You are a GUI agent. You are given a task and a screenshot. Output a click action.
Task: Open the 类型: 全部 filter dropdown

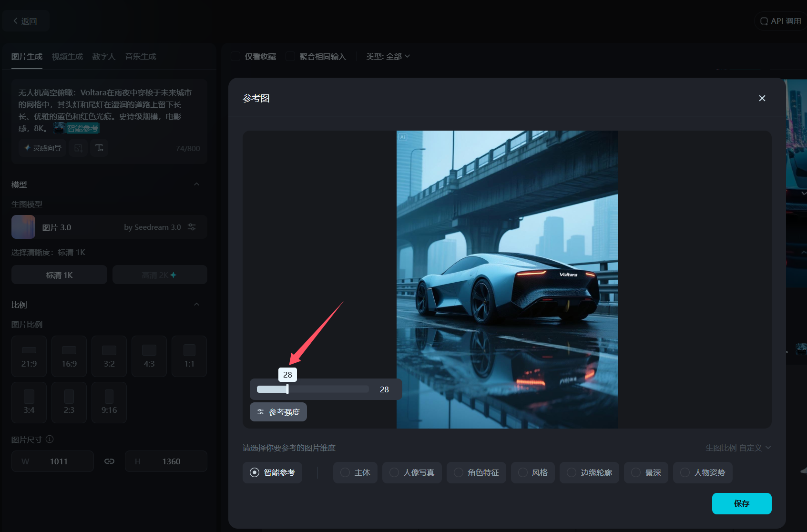tap(388, 56)
